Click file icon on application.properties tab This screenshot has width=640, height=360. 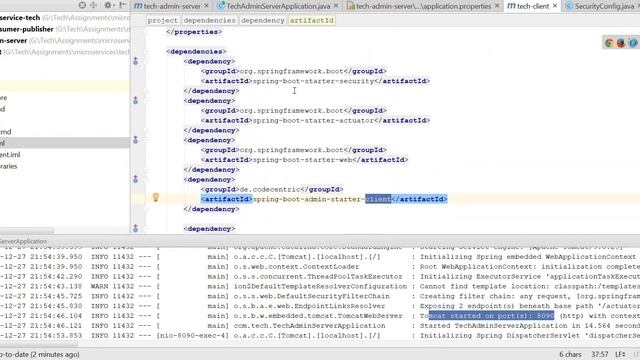[350, 6]
